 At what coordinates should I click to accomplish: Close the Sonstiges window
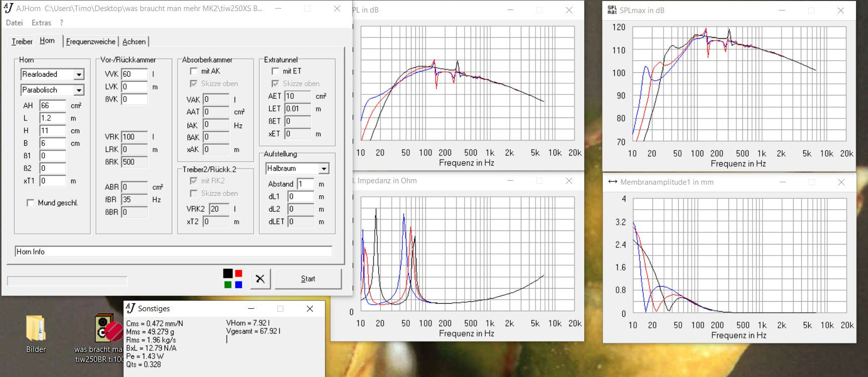pos(310,309)
